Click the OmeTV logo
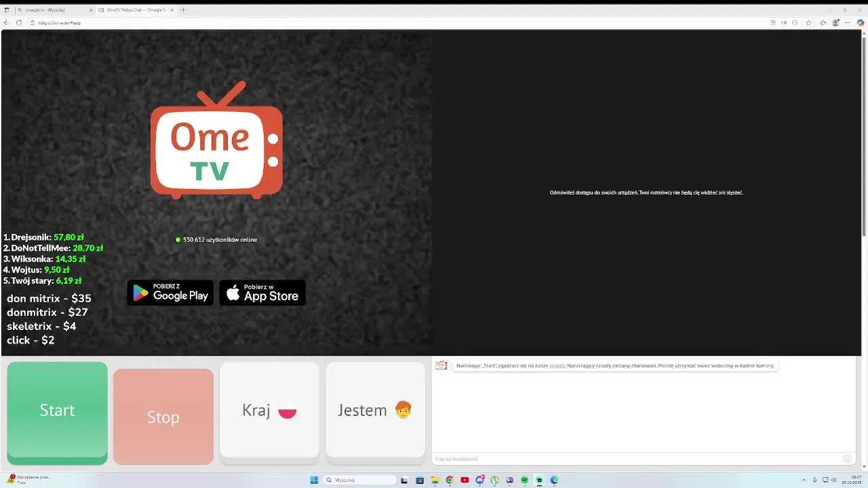This screenshot has width=868, height=488. point(216,140)
